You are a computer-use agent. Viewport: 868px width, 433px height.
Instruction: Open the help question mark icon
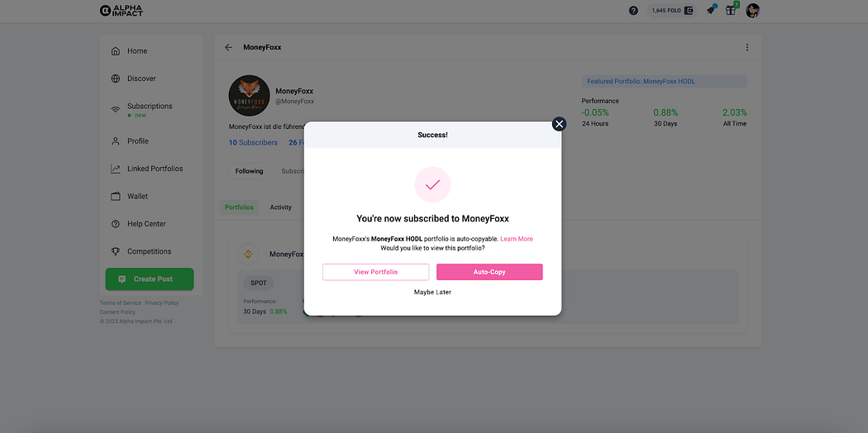[633, 11]
